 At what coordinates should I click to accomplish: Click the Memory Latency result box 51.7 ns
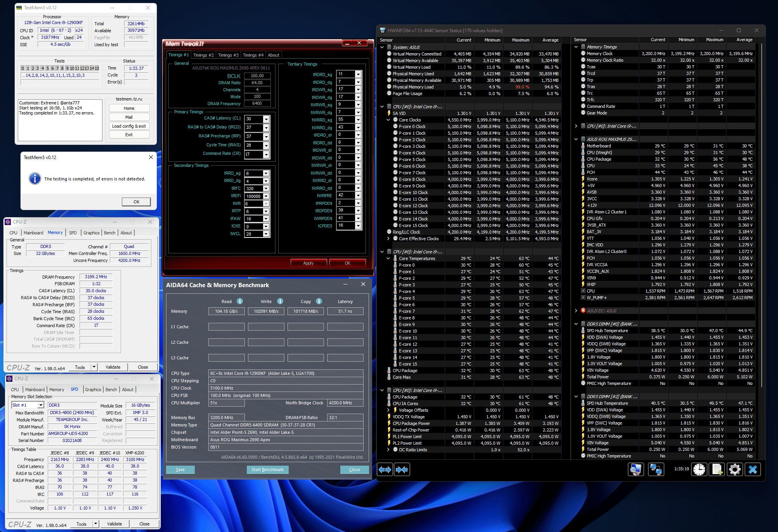click(x=345, y=311)
